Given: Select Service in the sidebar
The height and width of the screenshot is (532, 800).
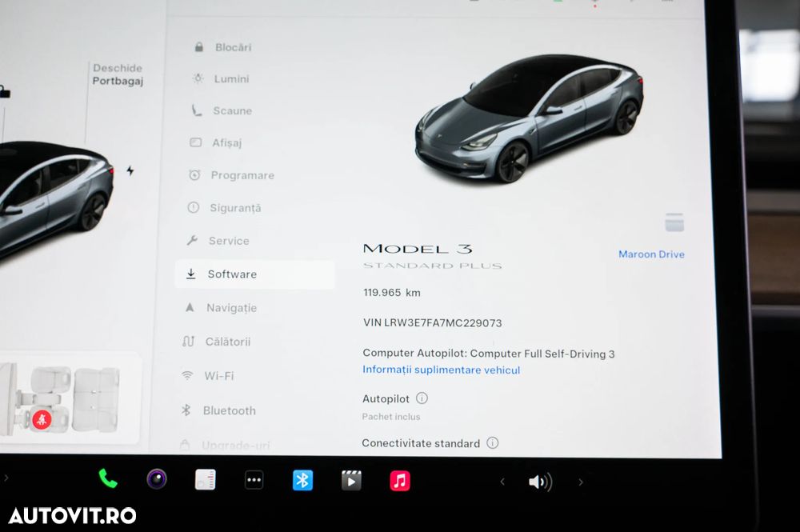Looking at the screenshot, I should (218, 241).
